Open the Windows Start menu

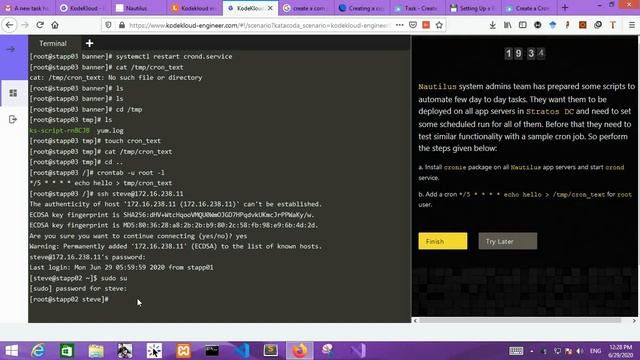click(x=11, y=351)
